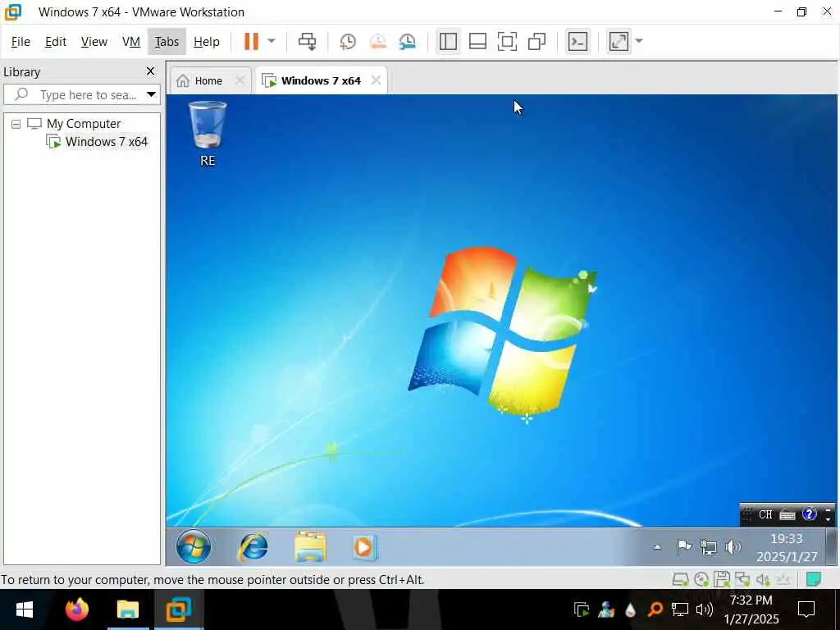Open File Explorer on the host taskbar
Viewport: 840px width, 630px height.
pyautogui.click(x=128, y=609)
